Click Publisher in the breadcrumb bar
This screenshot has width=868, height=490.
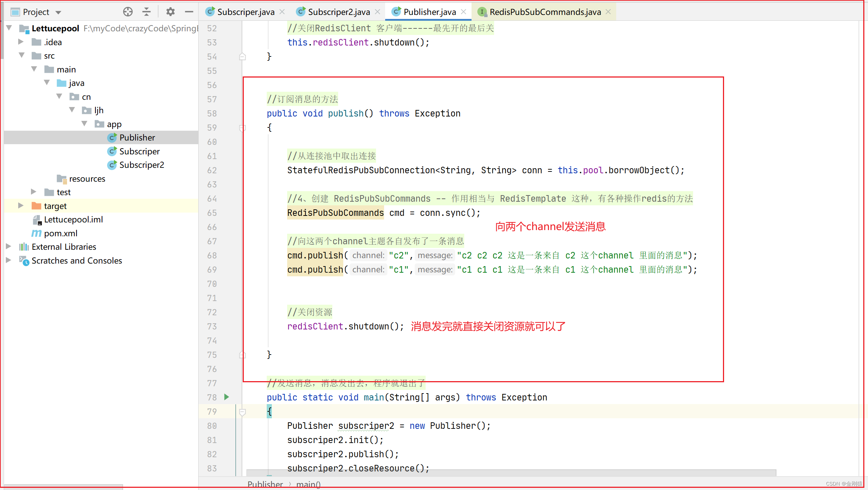click(265, 484)
